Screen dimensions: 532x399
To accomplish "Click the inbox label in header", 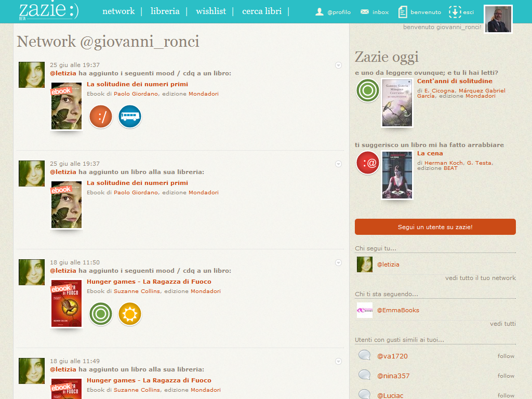I will (381, 12).
